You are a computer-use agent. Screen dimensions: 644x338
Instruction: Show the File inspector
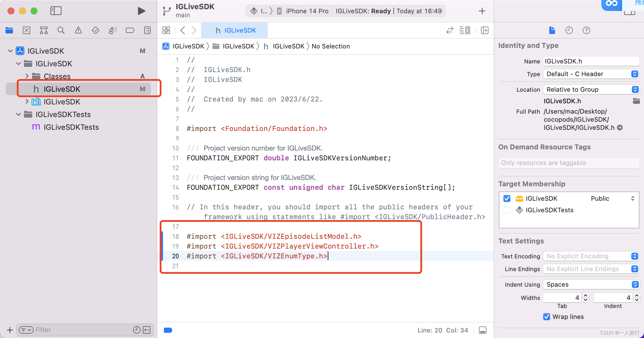pyautogui.click(x=552, y=30)
